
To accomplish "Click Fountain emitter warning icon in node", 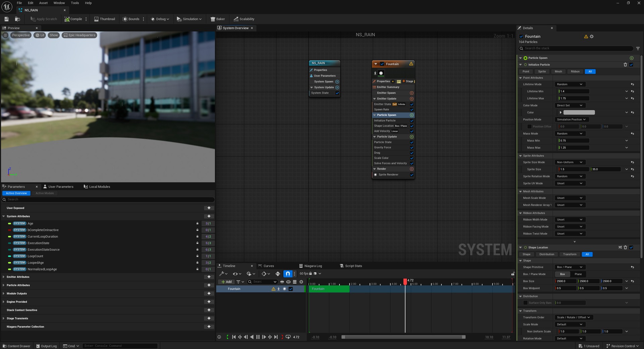I will point(411,64).
